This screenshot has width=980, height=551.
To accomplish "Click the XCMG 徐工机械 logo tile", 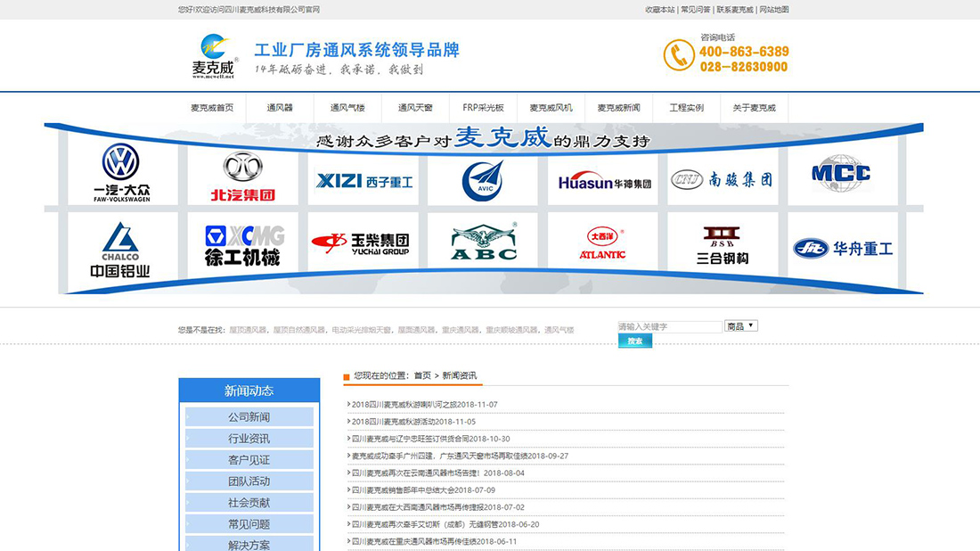I will click(x=242, y=244).
